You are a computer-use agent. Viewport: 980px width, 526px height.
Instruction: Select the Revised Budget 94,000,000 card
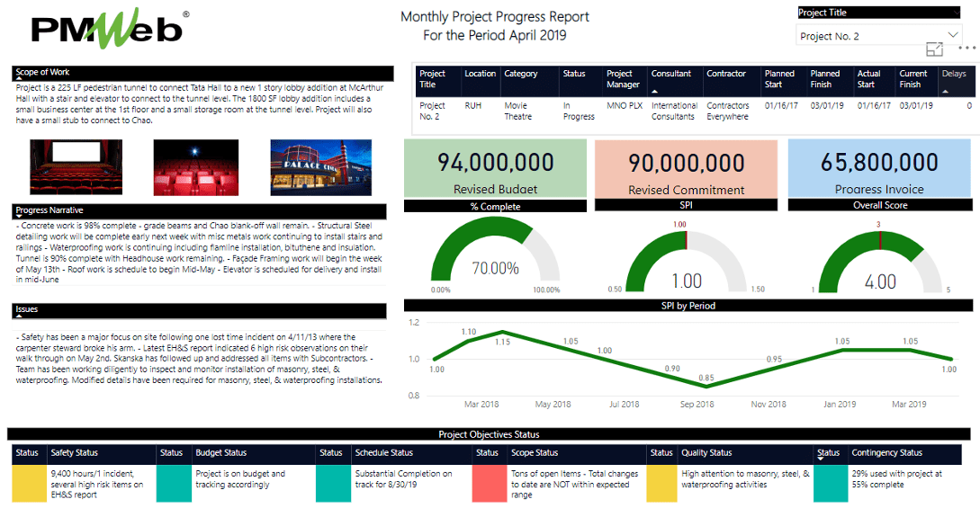495,168
